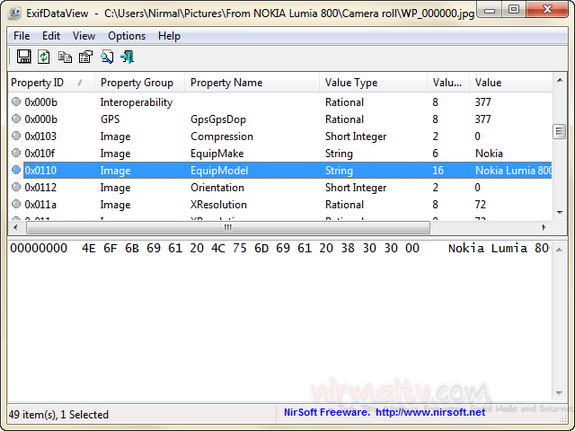
Task: Close the ExifDataView window
Action: (547, 9)
